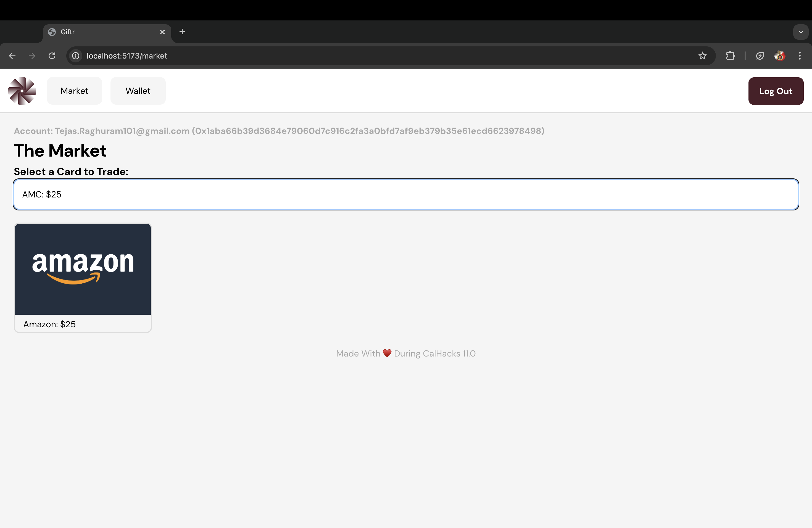Click the Giftr pinwheel logo

[x=22, y=91]
